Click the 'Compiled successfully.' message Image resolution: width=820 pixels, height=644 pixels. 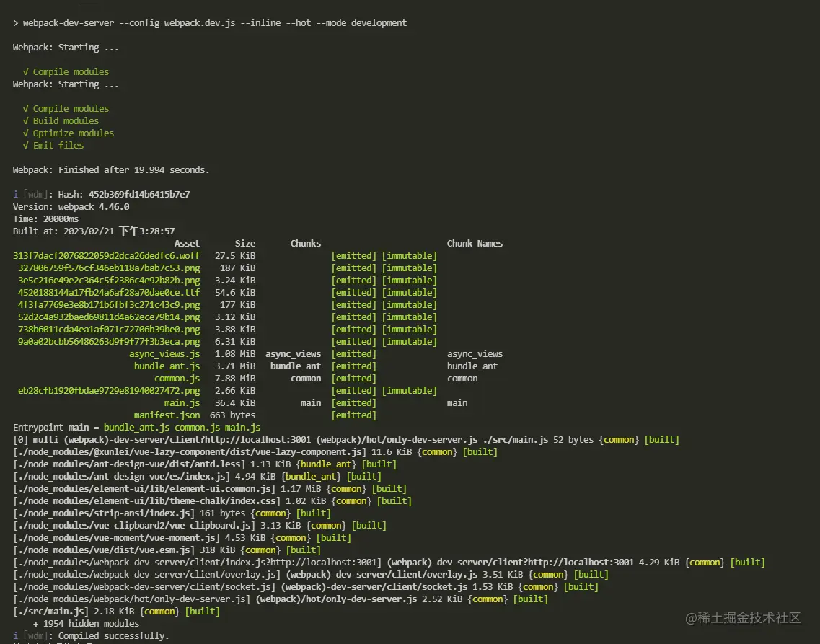(113, 636)
